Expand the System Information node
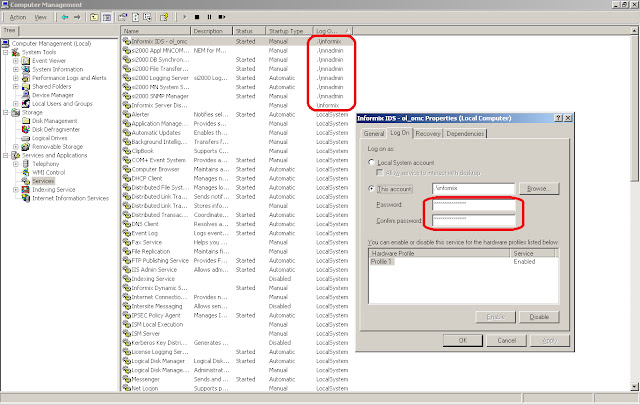 (16, 69)
